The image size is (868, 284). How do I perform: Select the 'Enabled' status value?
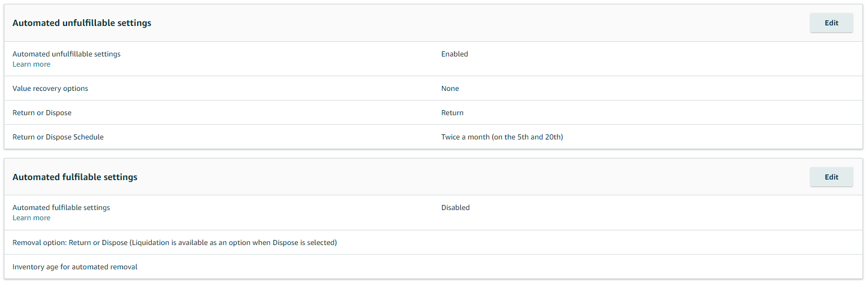click(455, 54)
